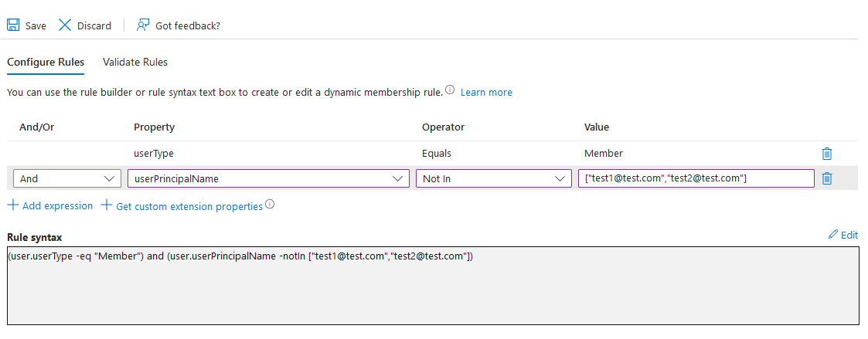This screenshot has height=339, width=868.
Task: Click the Got feedback? text button
Action: pos(188,25)
